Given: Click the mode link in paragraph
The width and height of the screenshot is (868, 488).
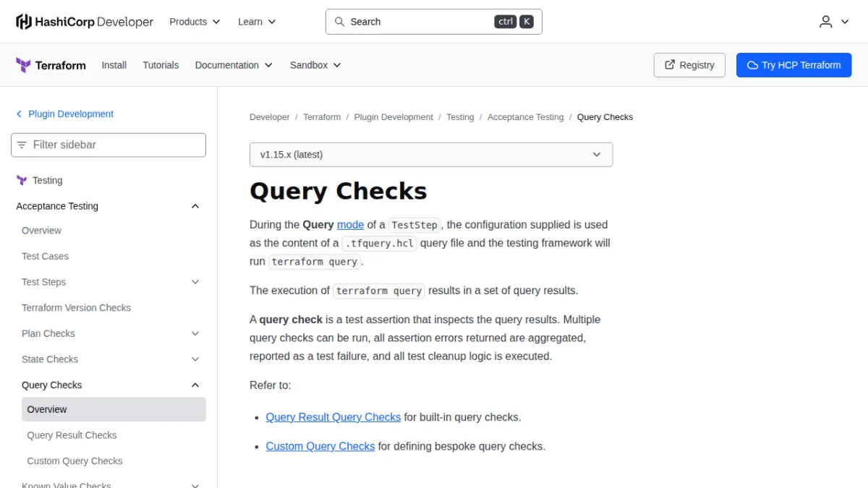Looking at the screenshot, I should (x=351, y=225).
